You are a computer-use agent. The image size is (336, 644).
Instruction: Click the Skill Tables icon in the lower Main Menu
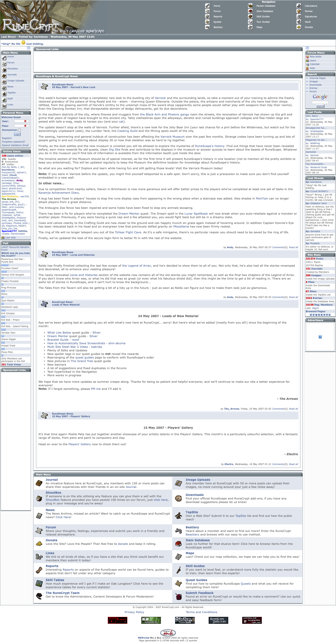point(39,583)
